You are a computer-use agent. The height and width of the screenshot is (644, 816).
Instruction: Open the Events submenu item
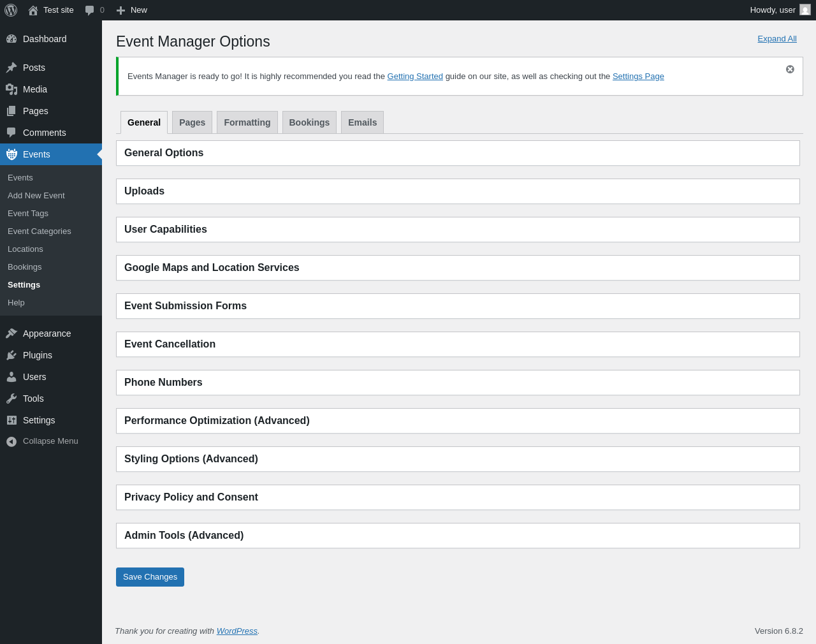20,178
